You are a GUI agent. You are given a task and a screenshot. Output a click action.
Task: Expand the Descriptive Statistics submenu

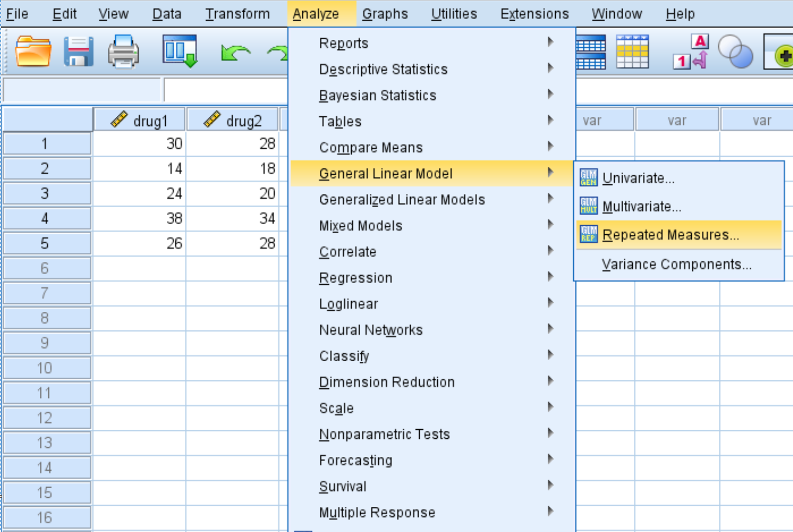(x=432, y=69)
